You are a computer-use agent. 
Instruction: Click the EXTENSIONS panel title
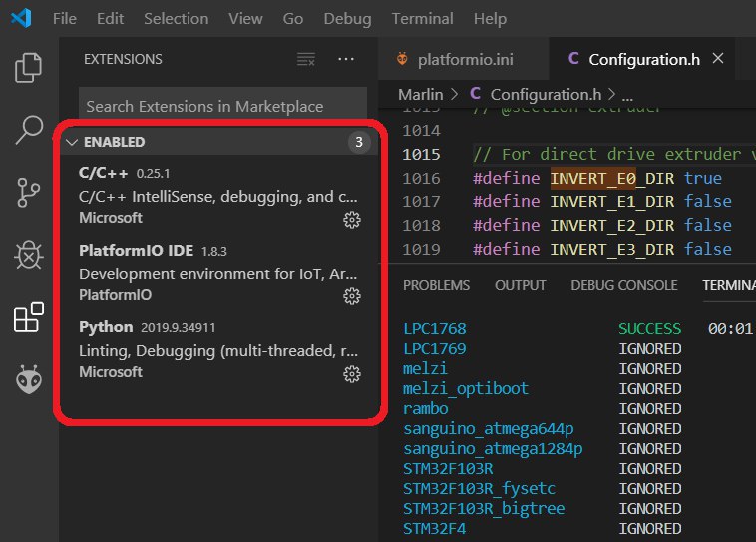(x=123, y=59)
